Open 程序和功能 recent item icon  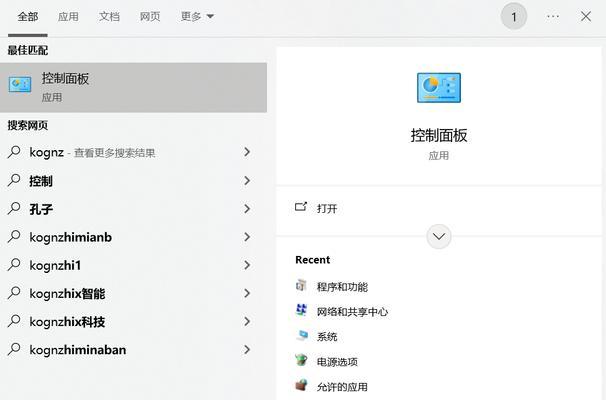pos(301,286)
